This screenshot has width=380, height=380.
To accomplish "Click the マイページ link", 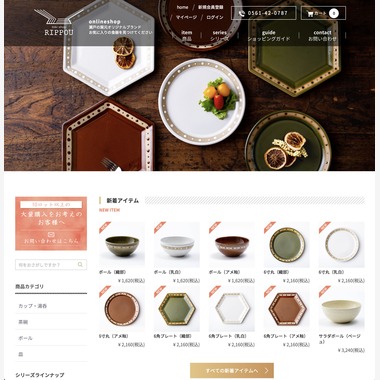I will coord(186,17).
